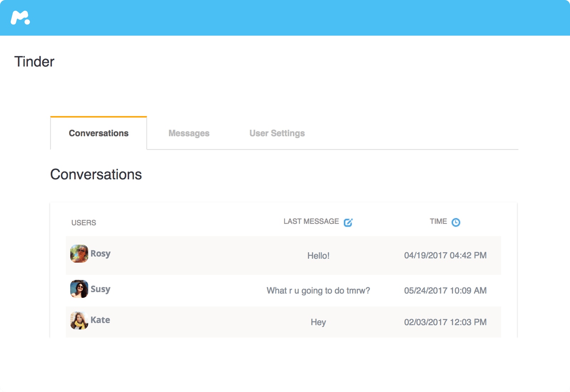
Task: Click the Conversations section heading
Action: 96,175
